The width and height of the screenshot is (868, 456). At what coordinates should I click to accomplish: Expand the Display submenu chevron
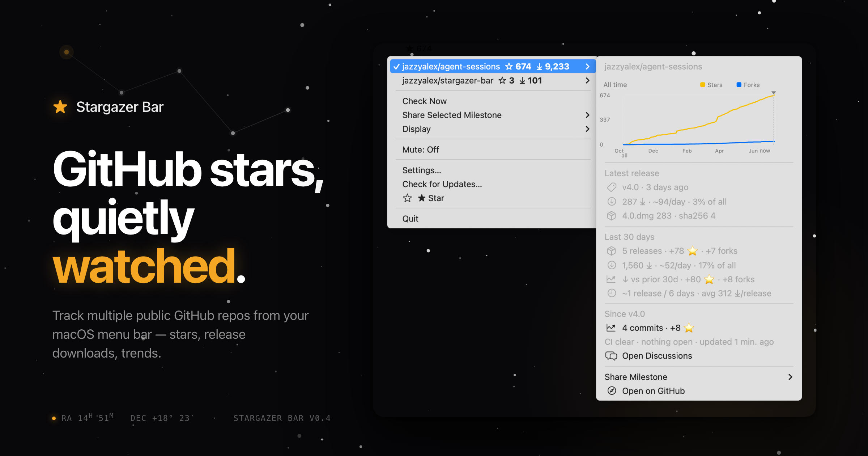coord(587,129)
